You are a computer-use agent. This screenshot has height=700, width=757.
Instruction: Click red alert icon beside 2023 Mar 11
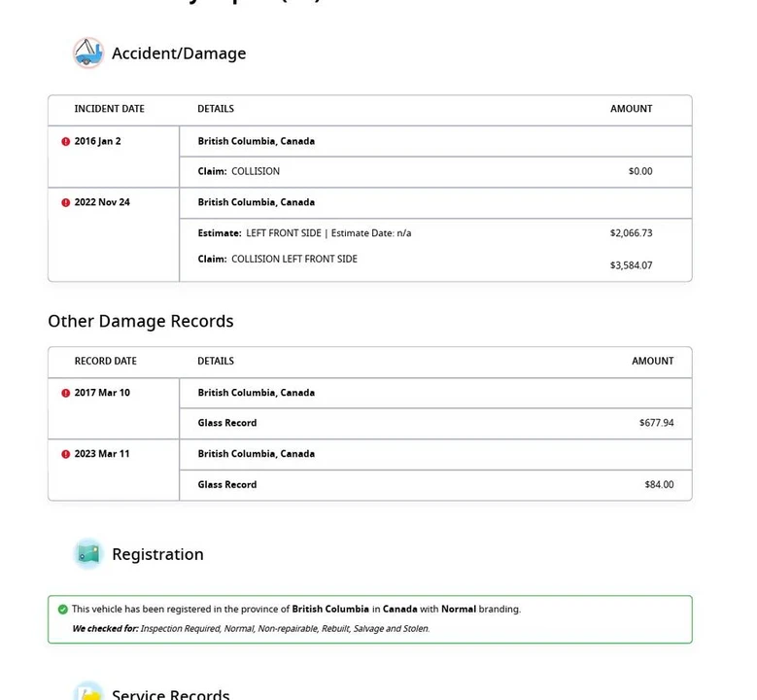click(66, 454)
